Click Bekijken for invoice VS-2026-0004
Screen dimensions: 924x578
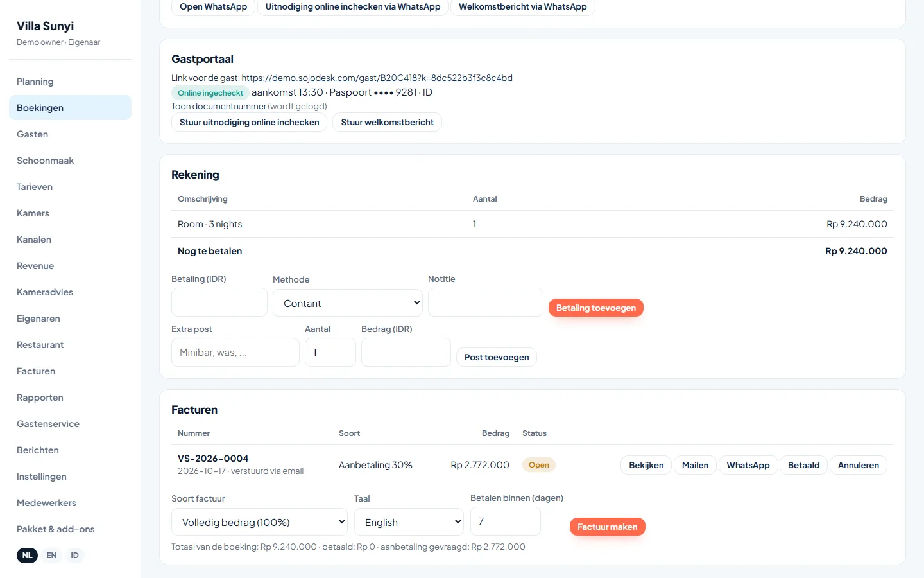tap(646, 465)
